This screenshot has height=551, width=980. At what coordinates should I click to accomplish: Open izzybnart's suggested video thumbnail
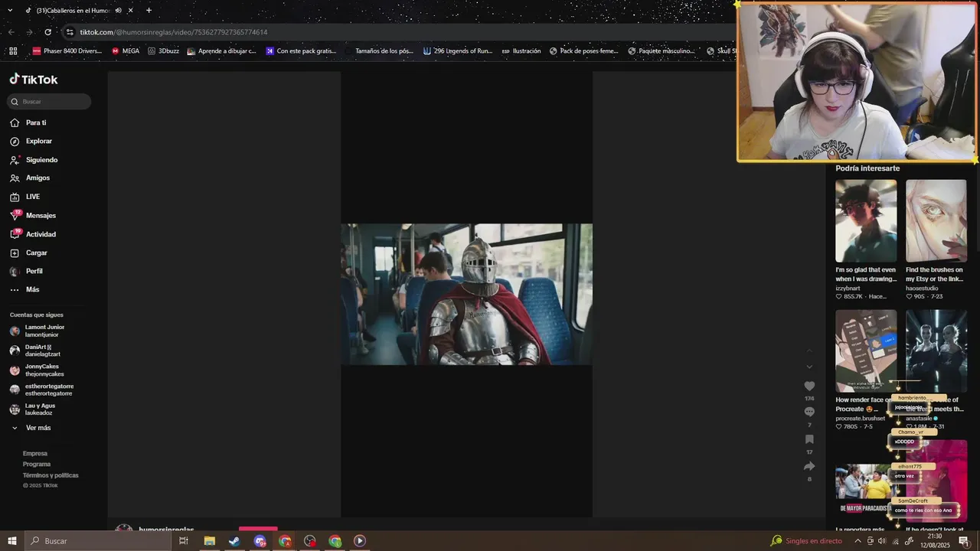pyautogui.click(x=866, y=221)
